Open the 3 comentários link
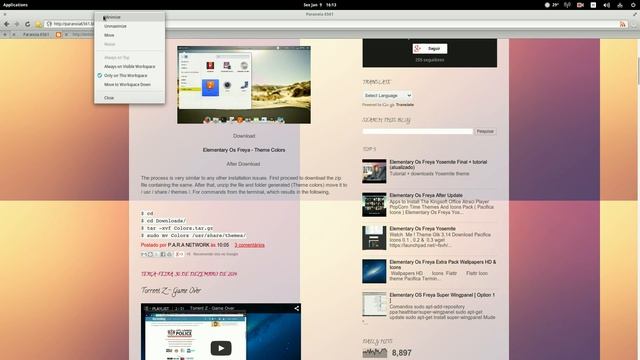640x360 pixels. click(249, 245)
